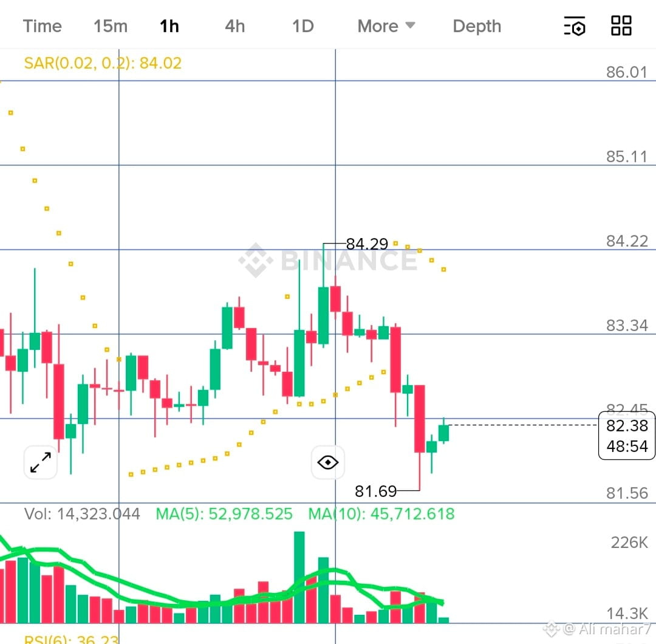Click the RSI(6) indicator label

pyautogui.click(x=71, y=639)
